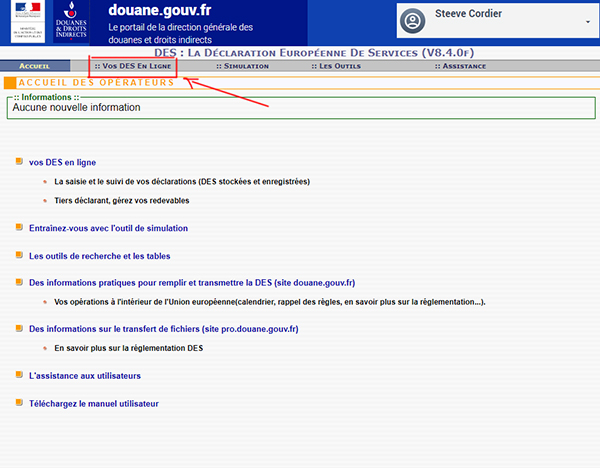The width and height of the screenshot is (600, 468).
Task: Click the République Française ministry logo
Action: 28,21
